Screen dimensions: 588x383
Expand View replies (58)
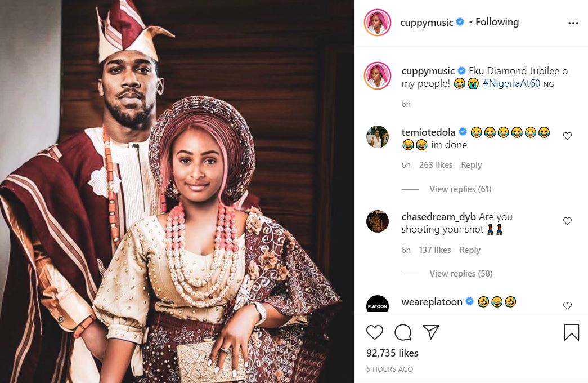point(460,274)
